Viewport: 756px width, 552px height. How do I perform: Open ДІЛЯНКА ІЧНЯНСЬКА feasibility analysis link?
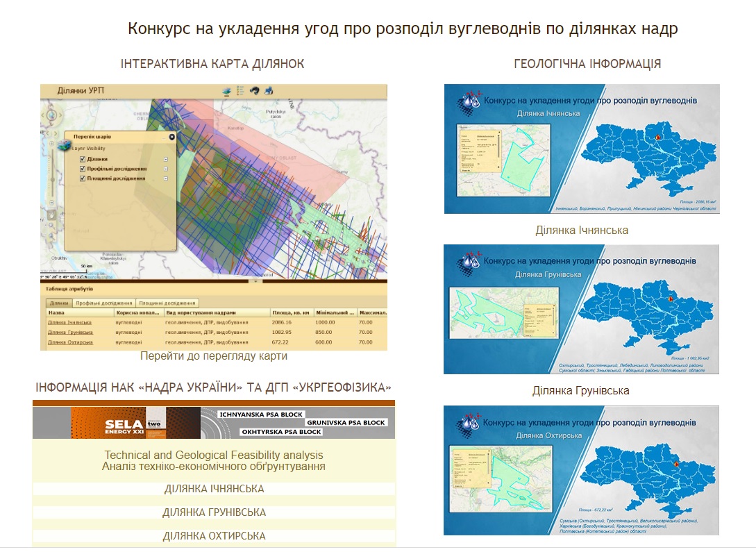(214, 489)
